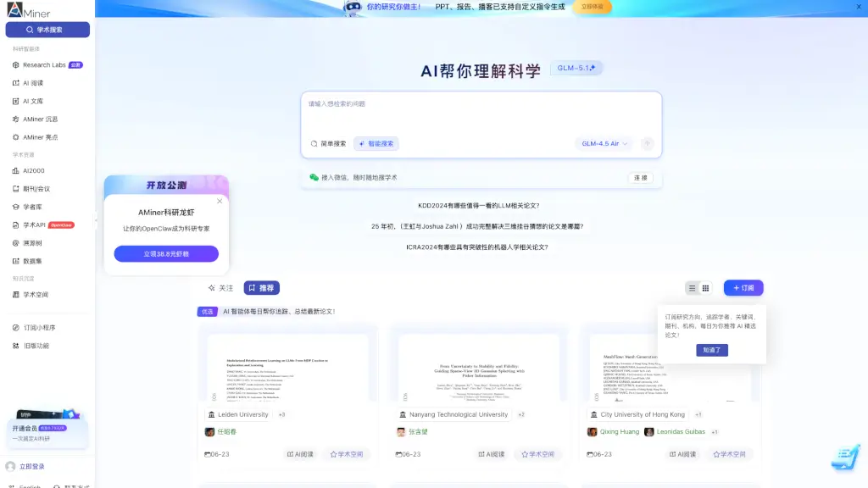
Task: Click AI阅读 on the Nanyang card
Action: click(x=491, y=454)
